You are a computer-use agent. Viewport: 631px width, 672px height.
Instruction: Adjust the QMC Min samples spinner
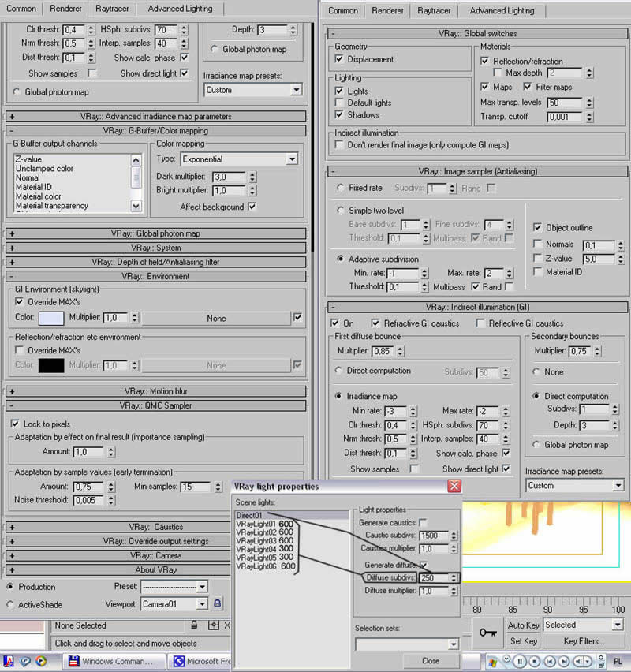(x=218, y=487)
